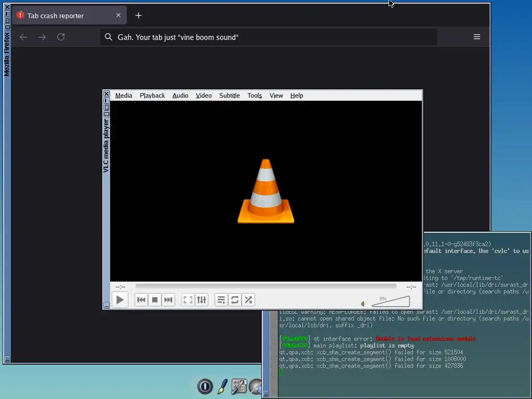Image resolution: width=532 pixels, height=399 pixels.
Task: Open the VLC Help menu
Action: click(297, 96)
